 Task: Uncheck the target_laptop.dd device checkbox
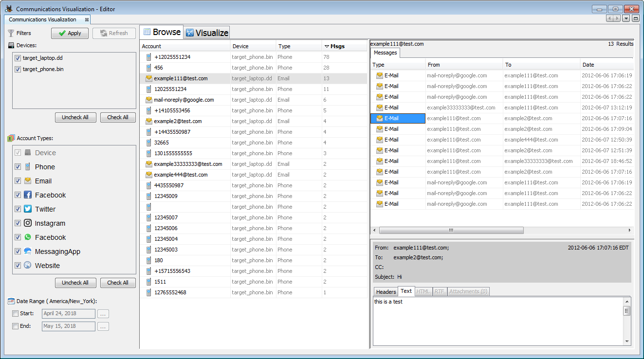[18, 58]
